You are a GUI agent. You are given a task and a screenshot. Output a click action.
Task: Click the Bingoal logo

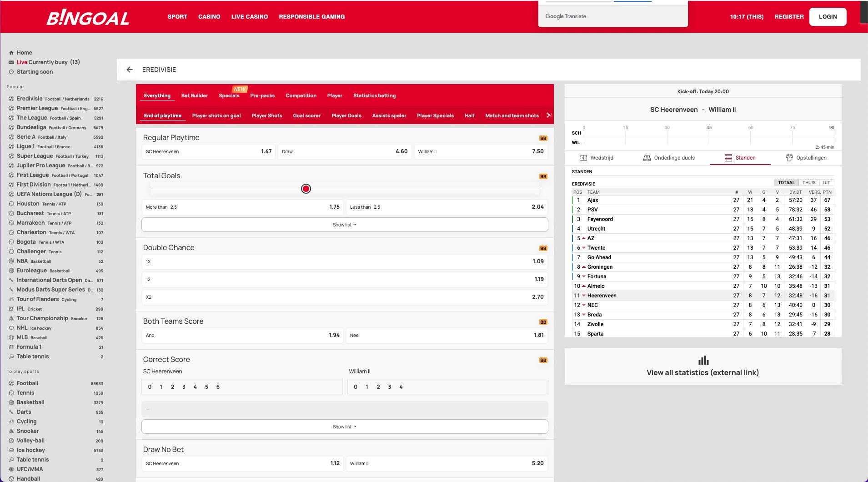[88, 17]
